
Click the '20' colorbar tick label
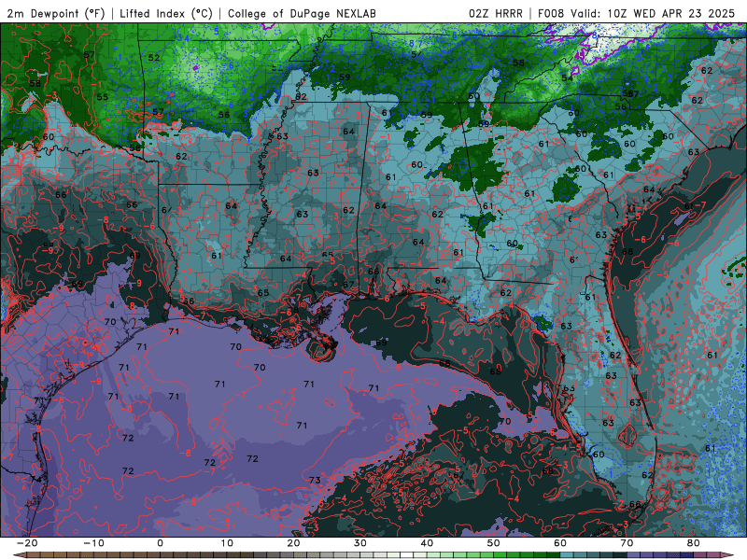293,543
